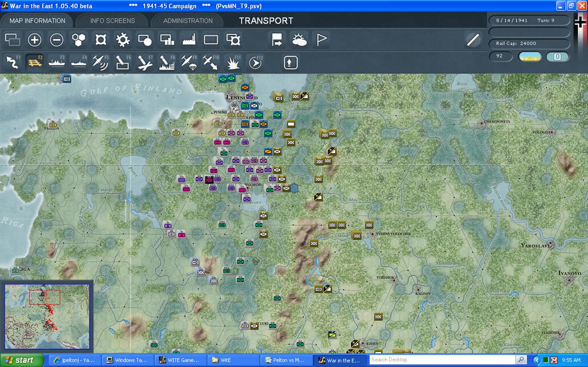Click the 92 value pill
Image resolution: width=588 pixels, height=367 pixels.
[501, 56]
